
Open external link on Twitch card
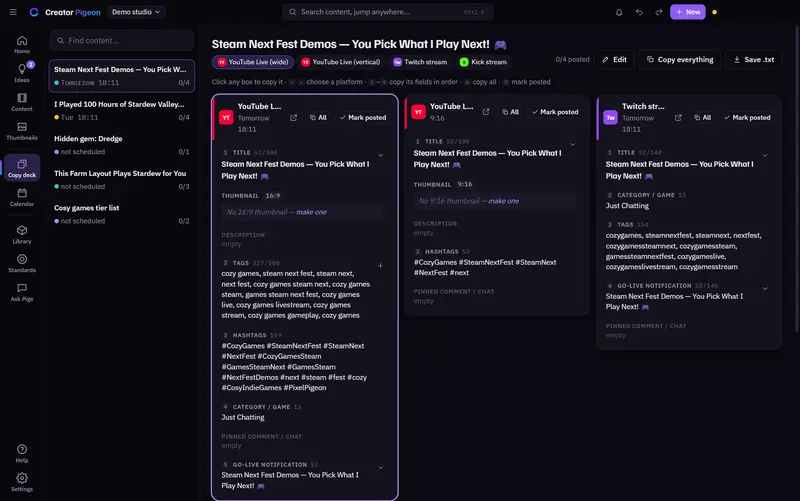[x=678, y=117]
